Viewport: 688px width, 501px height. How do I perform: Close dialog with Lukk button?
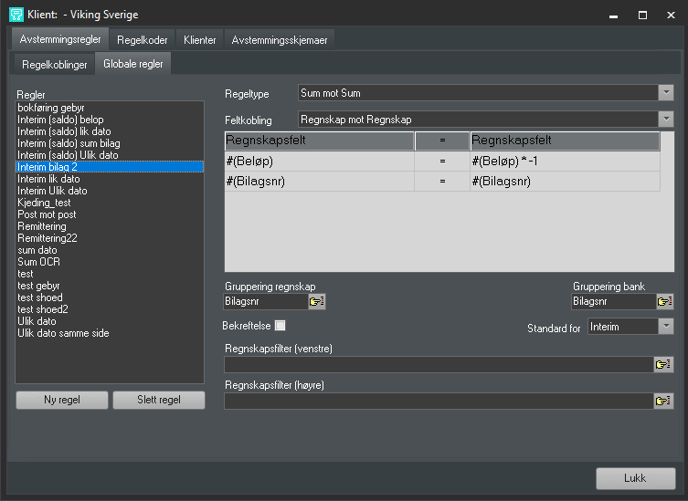[635, 478]
